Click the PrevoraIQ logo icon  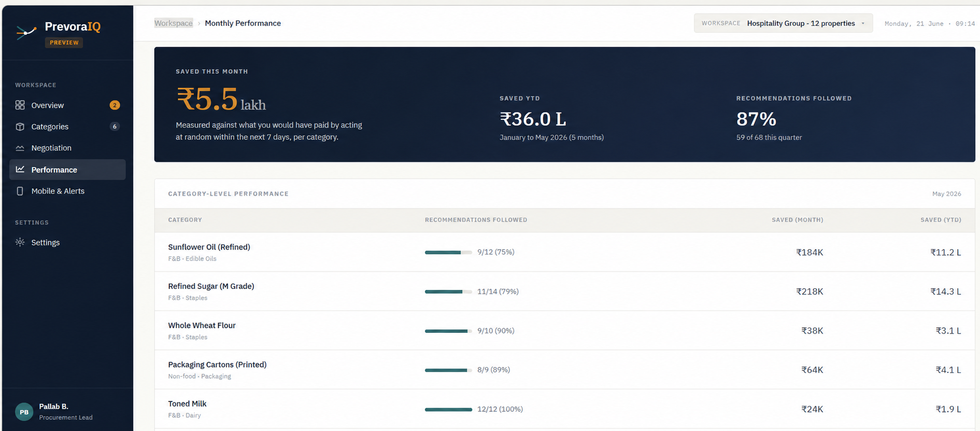(x=26, y=32)
